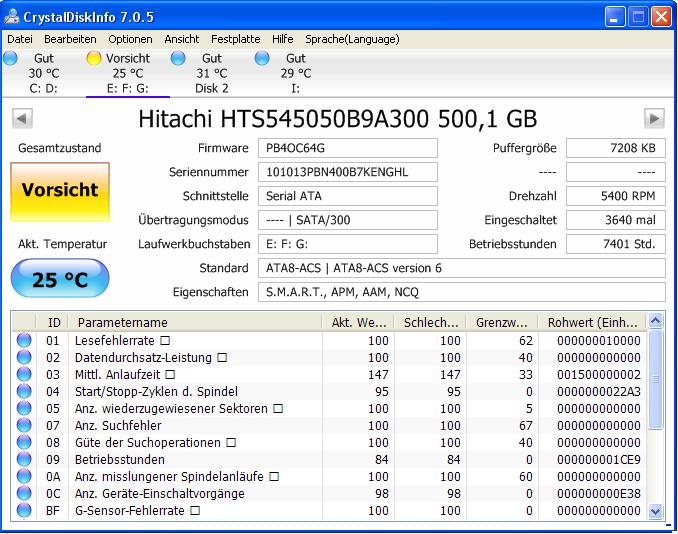The height and width of the screenshot is (534, 678).
Task: Click status orb of row 05 wiederzugewiesener Sektoren
Action: (24, 408)
